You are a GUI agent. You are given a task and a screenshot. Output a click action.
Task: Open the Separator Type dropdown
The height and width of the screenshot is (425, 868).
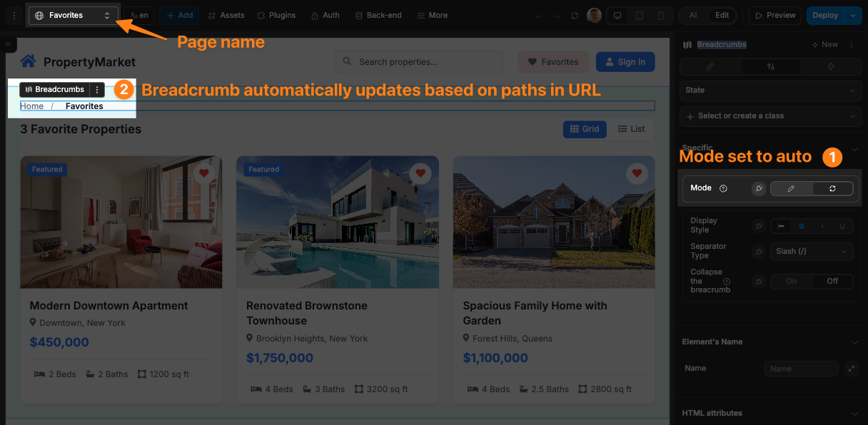click(812, 251)
